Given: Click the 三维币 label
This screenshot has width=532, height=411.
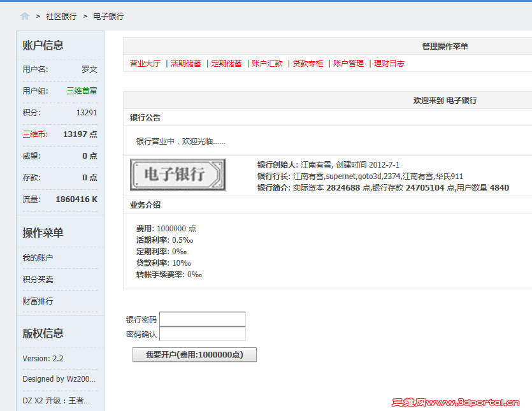Looking at the screenshot, I should 35,134.
